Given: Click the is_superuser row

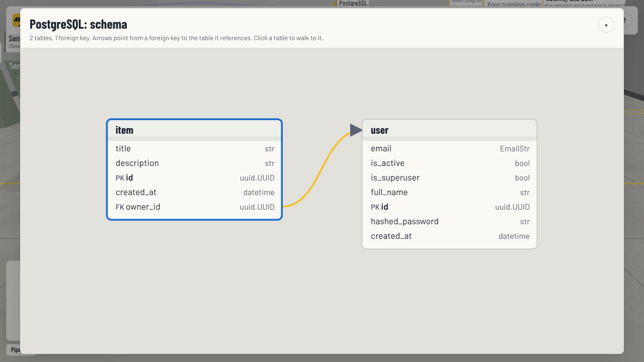Looking at the screenshot, I should click(x=450, y=177).
